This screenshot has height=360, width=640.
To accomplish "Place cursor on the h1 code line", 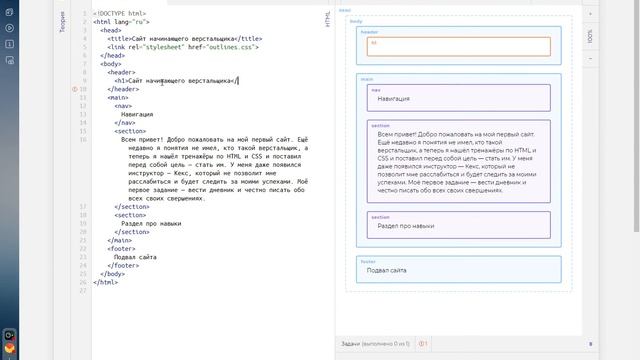I will coord(176,81).
